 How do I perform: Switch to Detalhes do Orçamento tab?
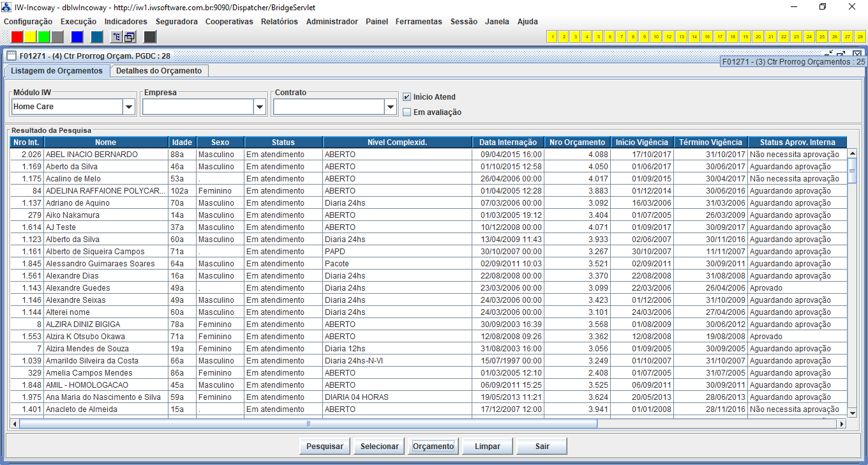pos(158,71)
